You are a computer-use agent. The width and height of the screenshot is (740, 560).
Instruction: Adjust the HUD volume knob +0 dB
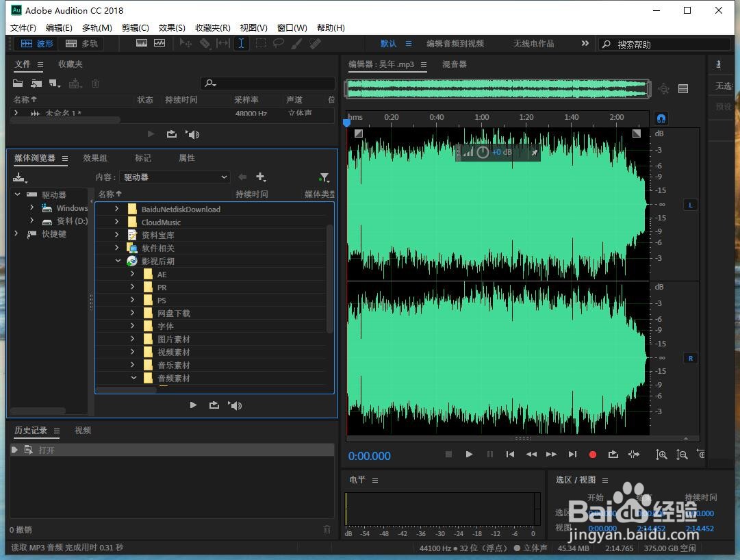pyautogui.click(x=483, y=153)
